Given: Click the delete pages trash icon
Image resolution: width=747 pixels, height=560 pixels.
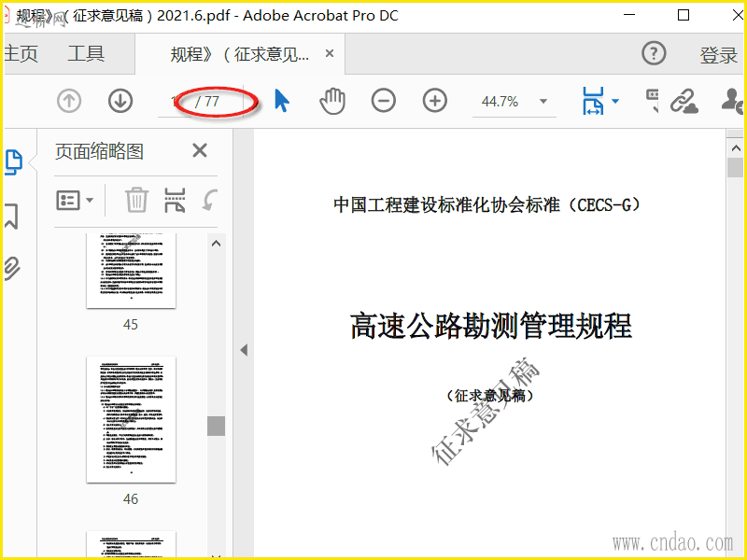Looking at the screenshot, I should pos(136,200).
